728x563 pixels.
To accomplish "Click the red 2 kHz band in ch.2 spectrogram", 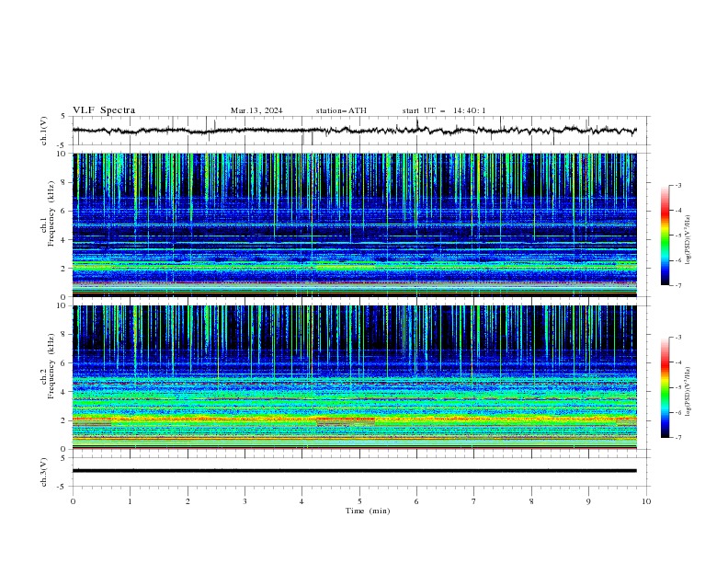I will point(355,419).
